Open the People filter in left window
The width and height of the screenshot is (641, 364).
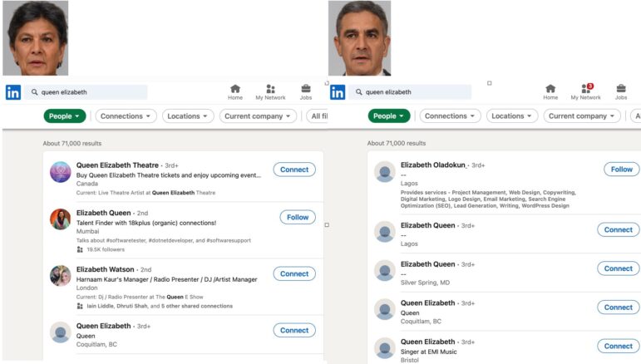pos(65,116)
